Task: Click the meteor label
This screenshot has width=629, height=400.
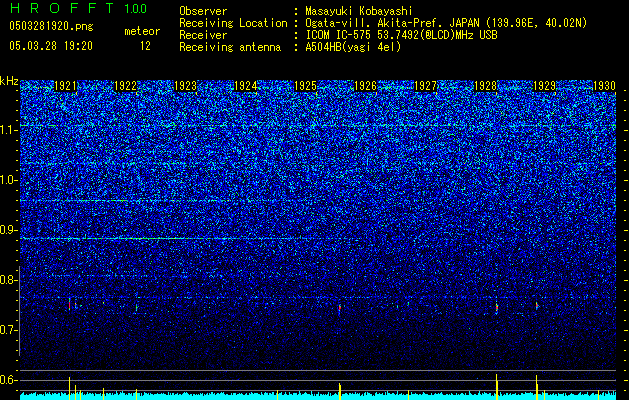Action: [142, 31]
